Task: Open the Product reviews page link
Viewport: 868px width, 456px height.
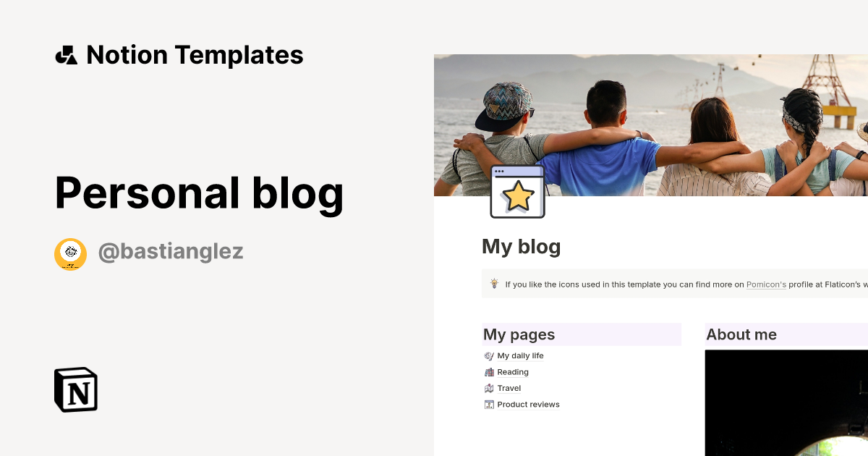Action: click(x=529, y=404)
